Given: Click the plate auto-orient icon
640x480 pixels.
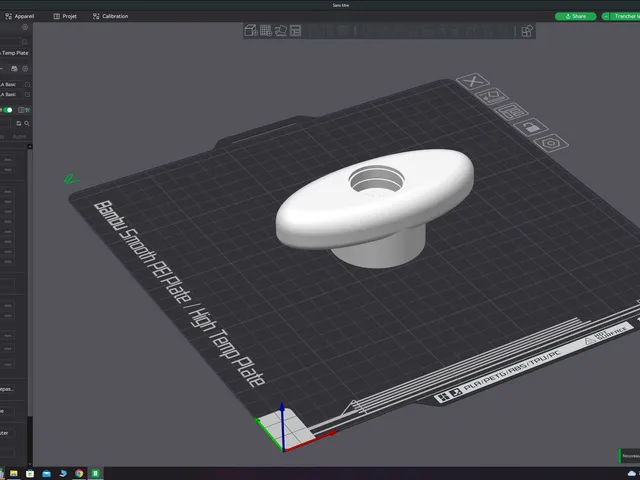Looking at the screenshot, I should 491,97.
